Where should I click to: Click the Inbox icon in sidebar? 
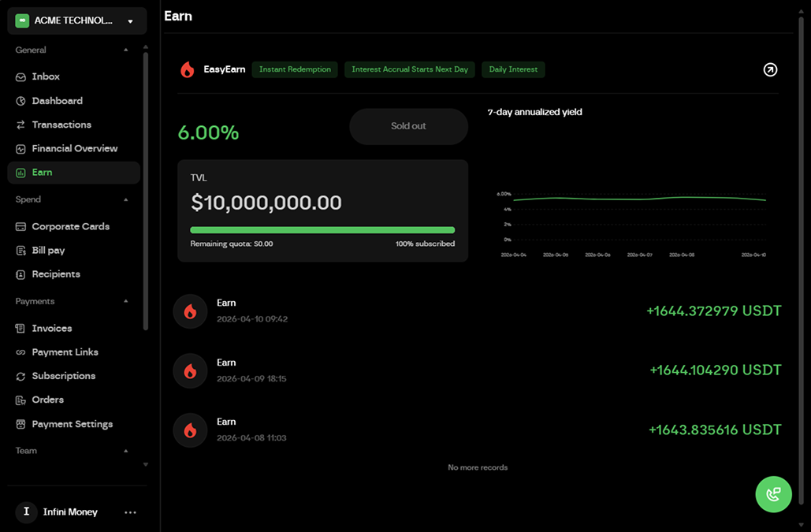(21, 77)
